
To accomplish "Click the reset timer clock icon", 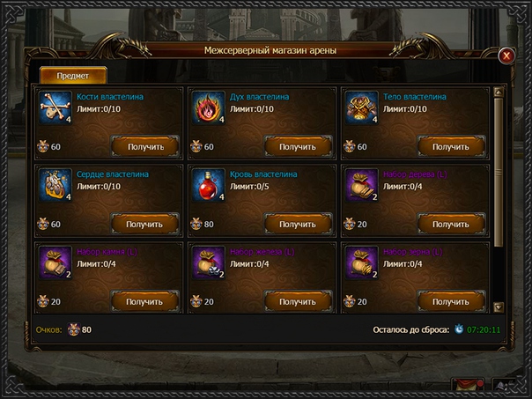I will click(x=459, y=329).
